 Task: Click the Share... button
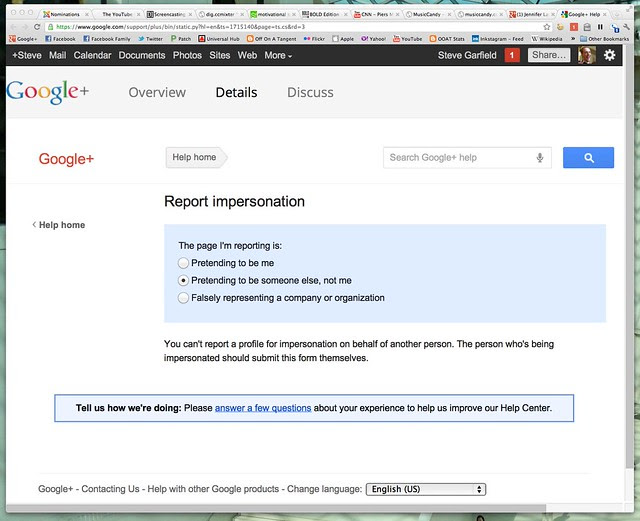[x=549, y=55]
